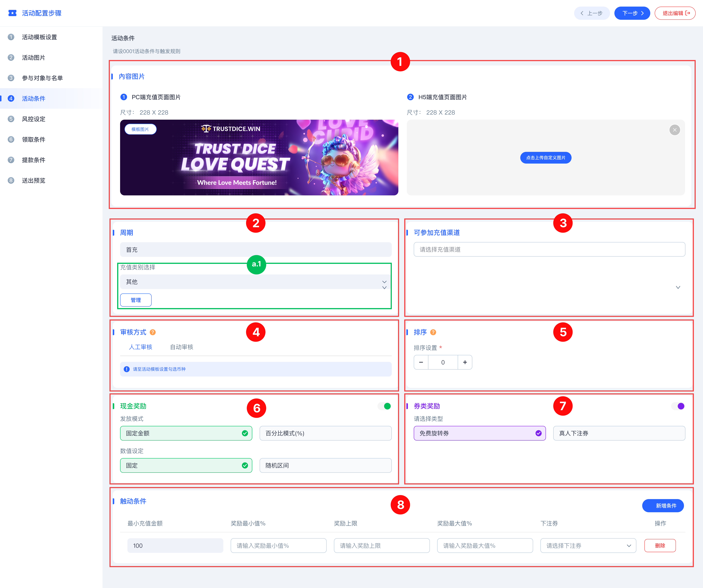Click the info icon beside 请至活动模板设置勾选币种
Screen dimensions: 703x588
click(127, 369)
